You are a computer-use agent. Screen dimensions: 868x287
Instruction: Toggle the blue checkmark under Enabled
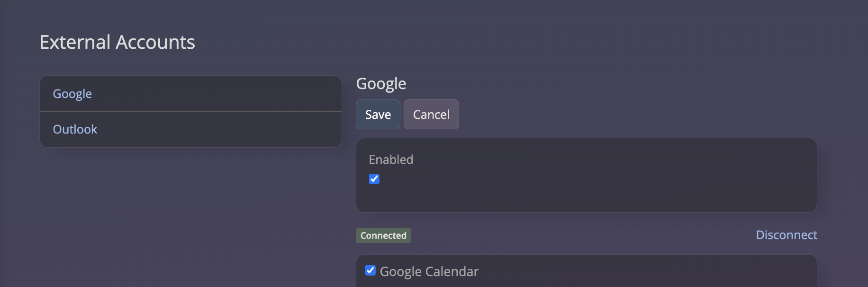[374, 179]
